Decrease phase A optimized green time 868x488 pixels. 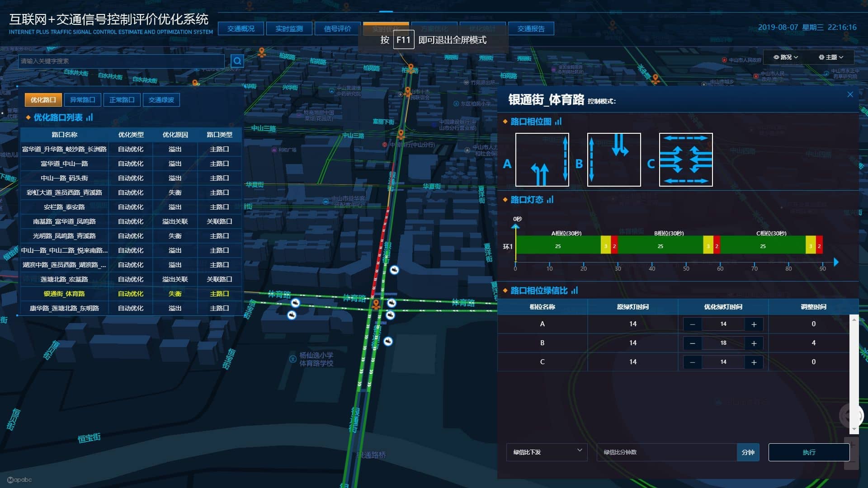click(692, 324)
